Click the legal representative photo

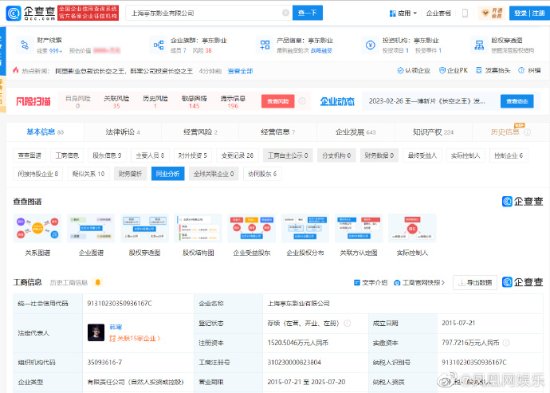click(x=96, y=333)
